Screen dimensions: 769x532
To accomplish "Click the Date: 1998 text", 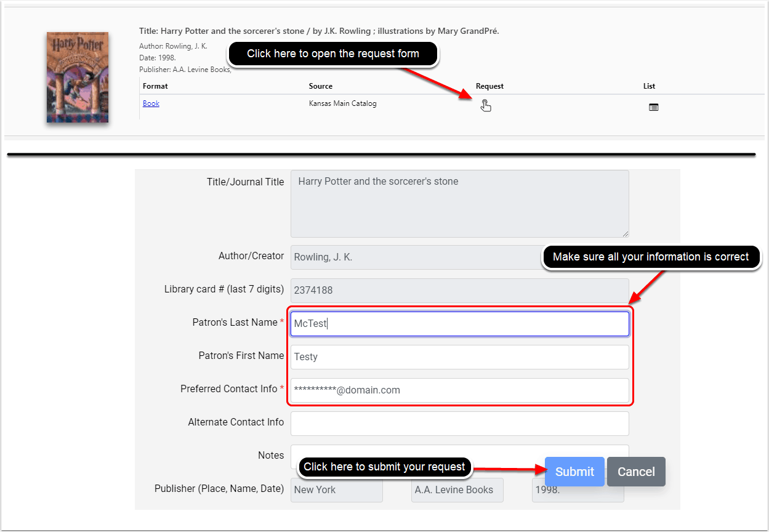I will coord(158,58).
